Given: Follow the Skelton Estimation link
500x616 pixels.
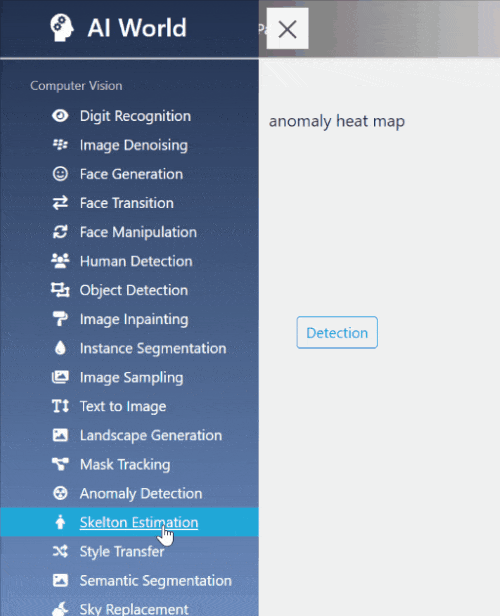Looking at the screenshot, I should (x=139, y=522).
